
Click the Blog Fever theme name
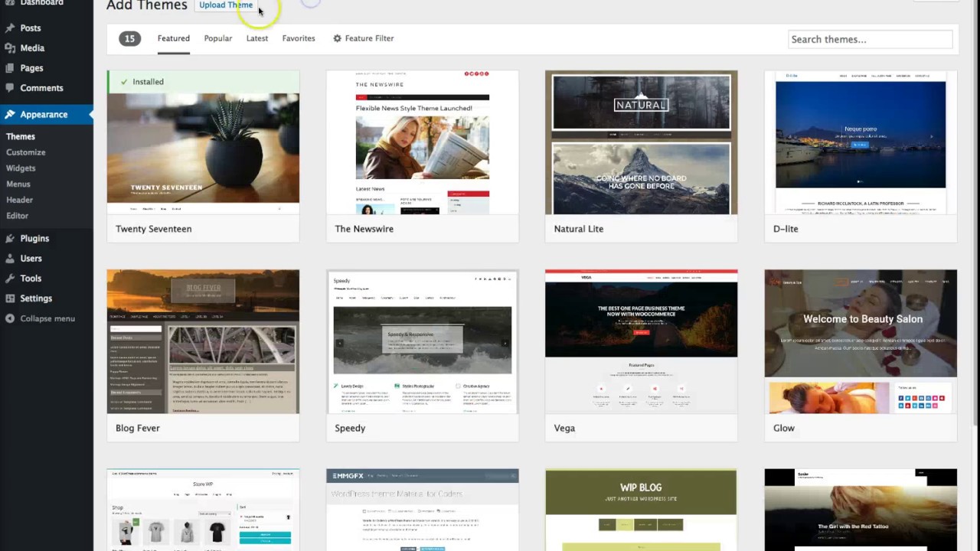pyautogui.click(x=138, y=428)
